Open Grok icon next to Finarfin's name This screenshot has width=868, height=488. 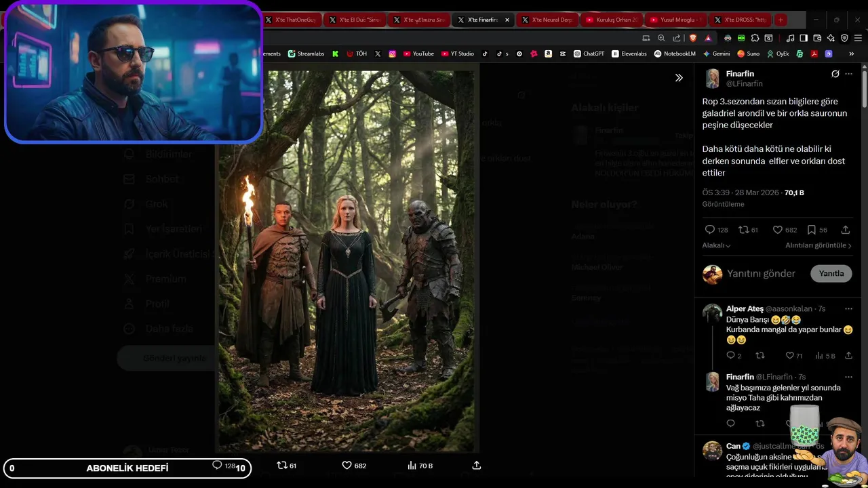tap(835, 74)
